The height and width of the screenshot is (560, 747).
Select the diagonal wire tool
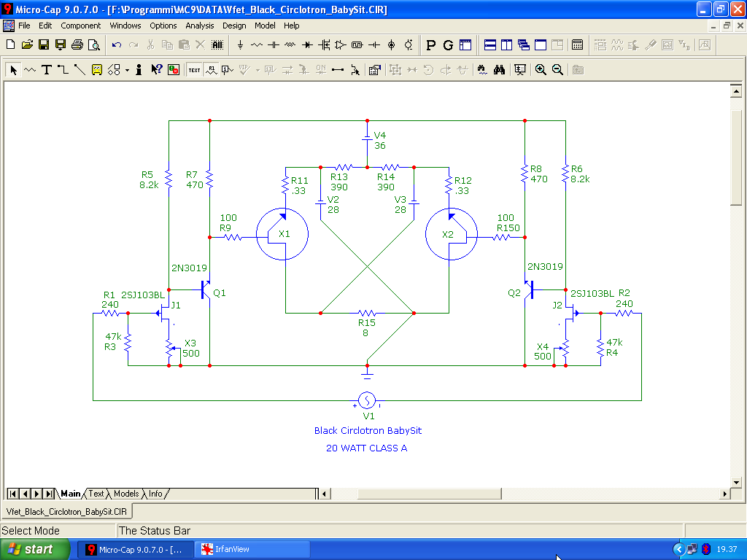point(80,70)
